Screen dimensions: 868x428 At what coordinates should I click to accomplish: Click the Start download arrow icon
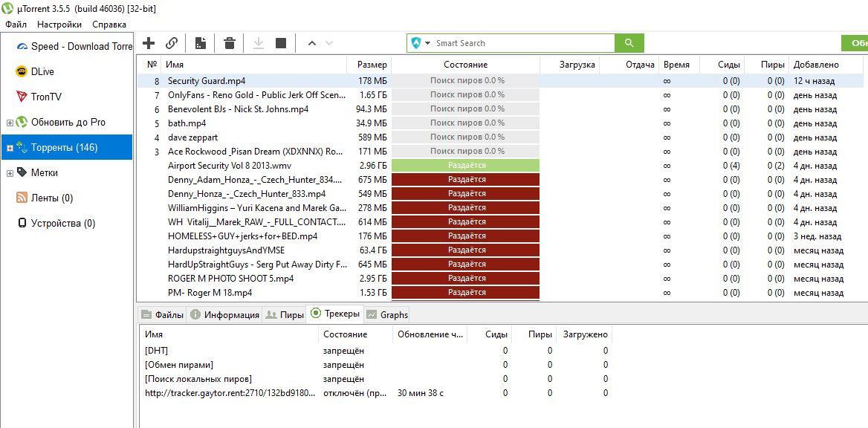[258, 42]
